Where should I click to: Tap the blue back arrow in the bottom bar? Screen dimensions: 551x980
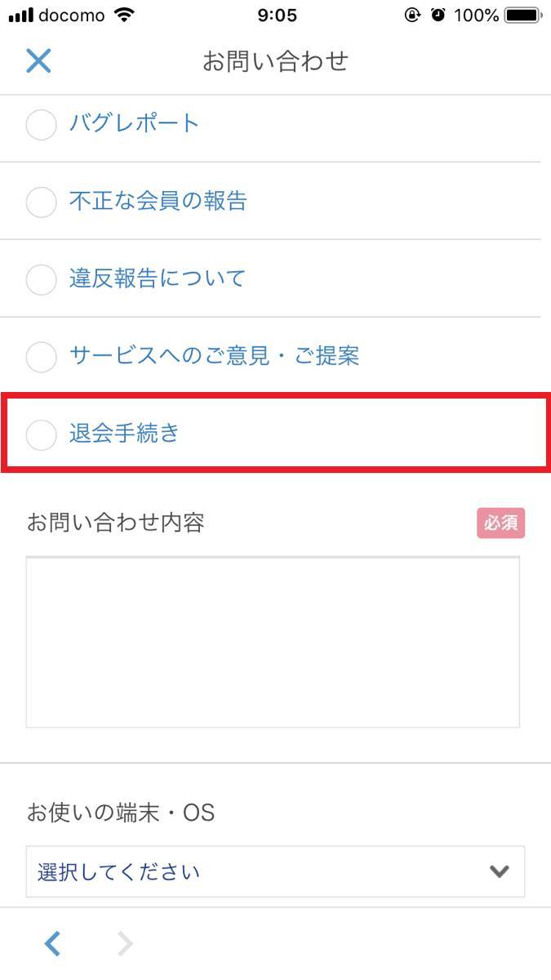click(x=52, y=944)
